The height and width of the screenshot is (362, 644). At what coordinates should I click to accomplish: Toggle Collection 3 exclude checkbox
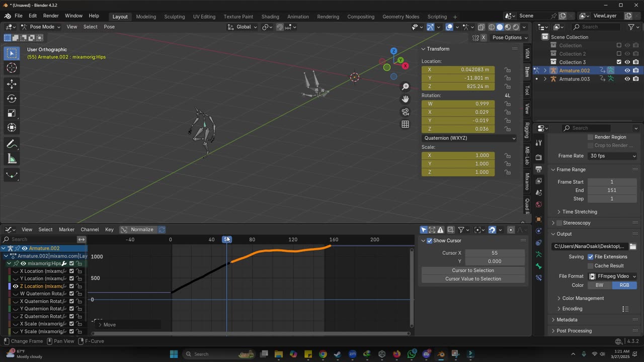click(619, 62)
